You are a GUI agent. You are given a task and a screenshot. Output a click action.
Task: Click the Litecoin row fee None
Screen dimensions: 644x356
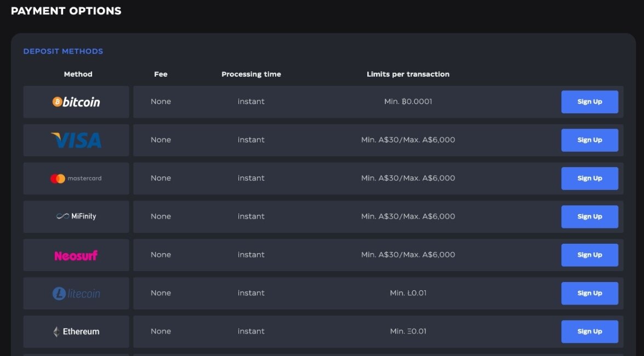pyautogui.click(x=161, y=293)
